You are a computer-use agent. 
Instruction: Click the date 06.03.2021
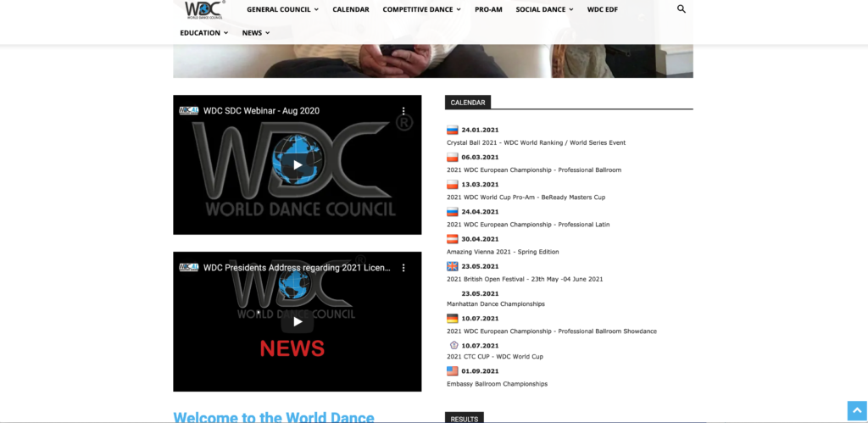coord(480,157)
